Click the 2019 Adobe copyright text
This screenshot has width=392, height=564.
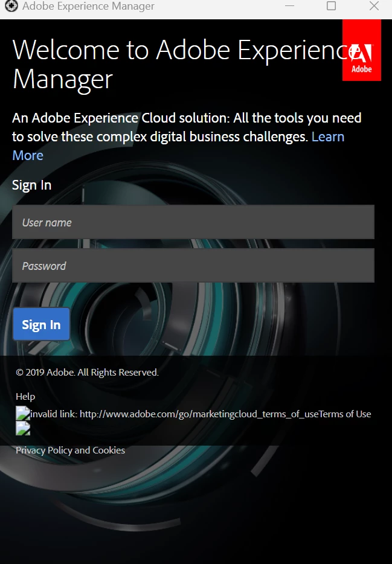click(87, 373)
